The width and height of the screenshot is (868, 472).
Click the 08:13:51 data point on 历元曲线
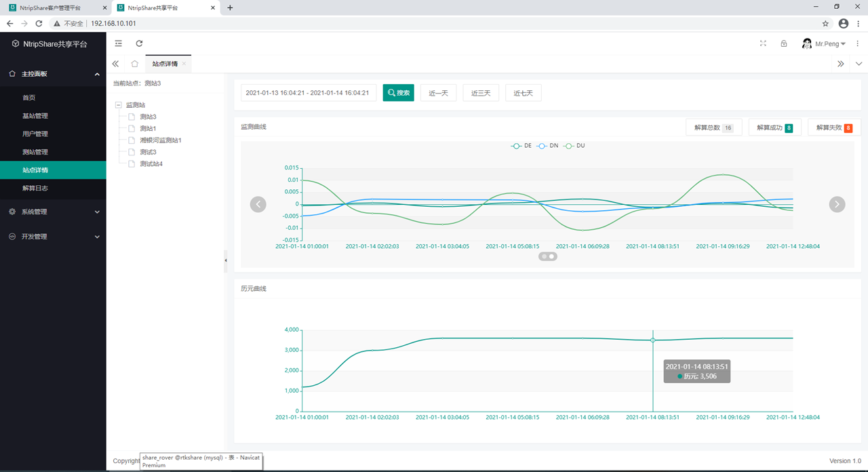(x=653, y=340)
